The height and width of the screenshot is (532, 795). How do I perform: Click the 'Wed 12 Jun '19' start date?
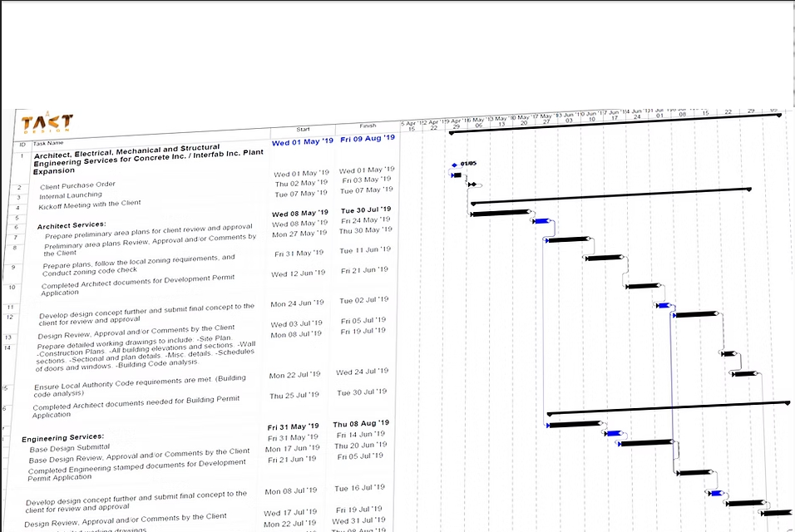click(298, 273)
